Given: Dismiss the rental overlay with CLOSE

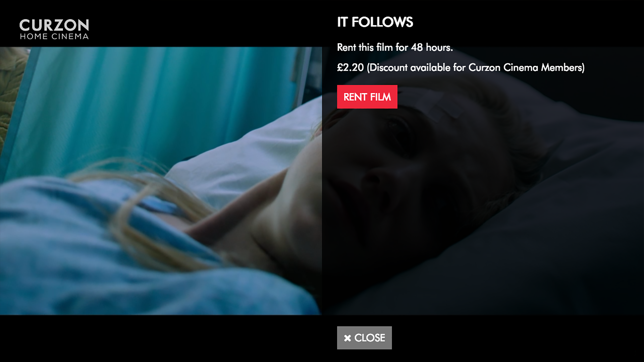Looking at the screenshot, I should tap(364, 338).
